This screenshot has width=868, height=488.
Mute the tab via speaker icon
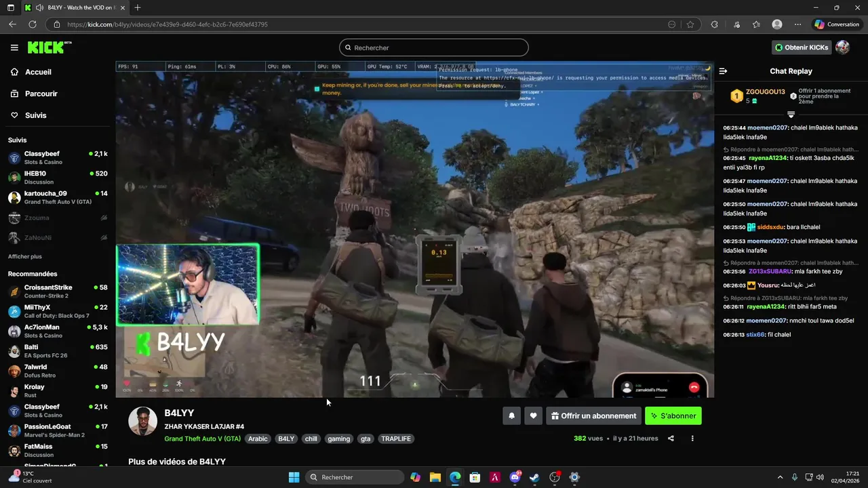click(x=39, y=7)
